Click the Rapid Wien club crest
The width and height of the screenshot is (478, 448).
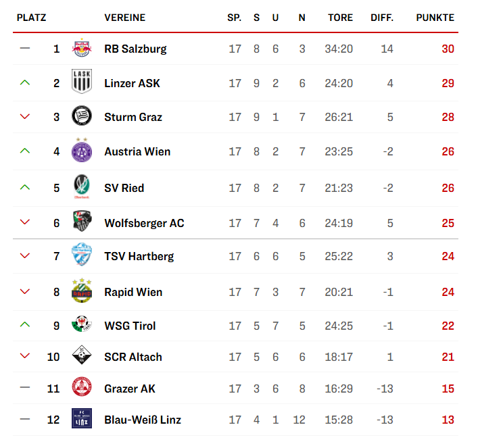pyautogui.click(x=82, y=291)
